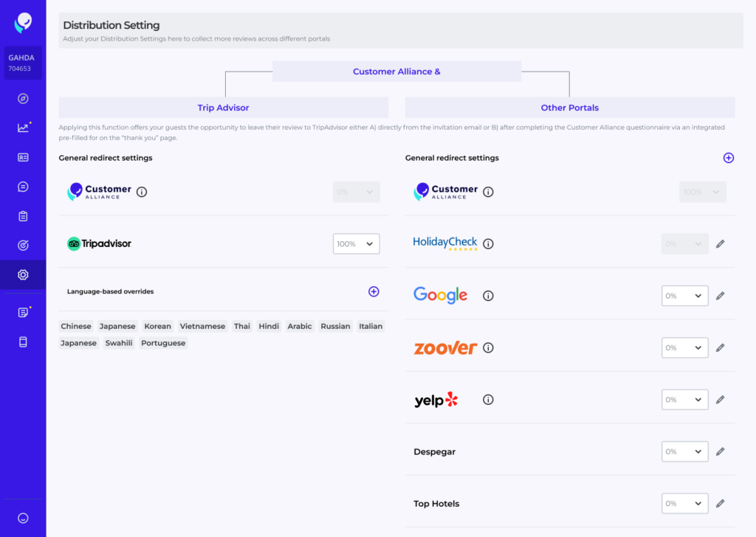The width and height of the screenshot is (756, 537).
Task: Click the chat message icon in sidebar
Action: click(23, 187)
